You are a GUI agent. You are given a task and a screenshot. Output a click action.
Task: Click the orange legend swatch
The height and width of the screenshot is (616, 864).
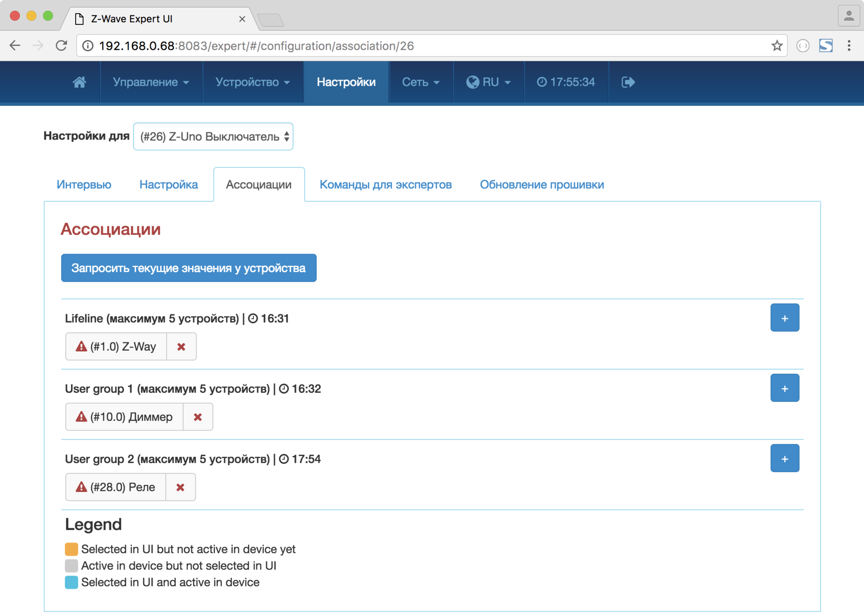[71, 549]
